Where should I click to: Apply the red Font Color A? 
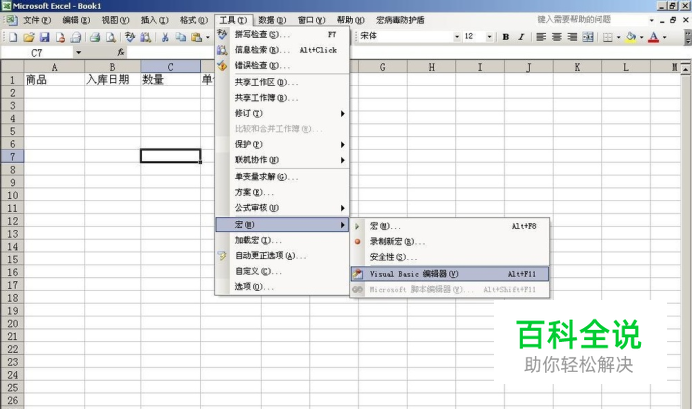click(654, 37)
